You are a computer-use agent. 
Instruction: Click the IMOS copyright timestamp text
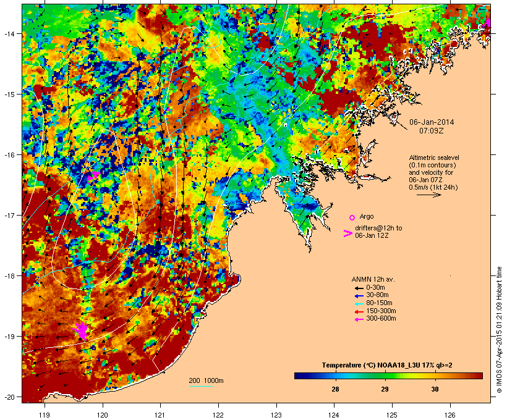click(500, 330)
